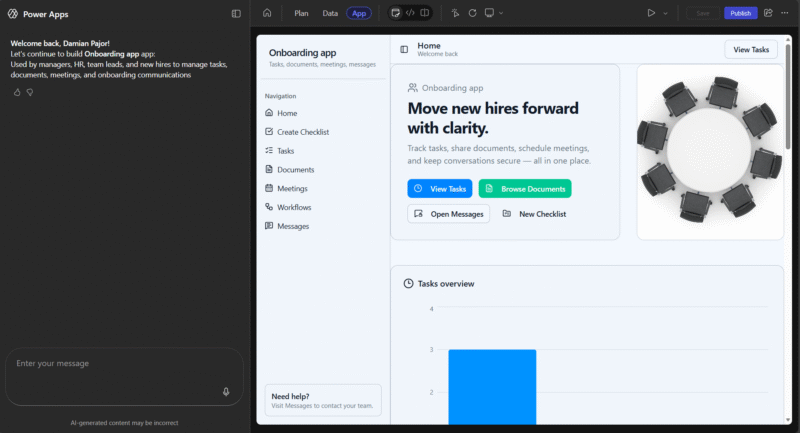The width and height of the screenshot is (800, 433).
Task: Open the more options ellipsis menu
Action: point(785,13)
